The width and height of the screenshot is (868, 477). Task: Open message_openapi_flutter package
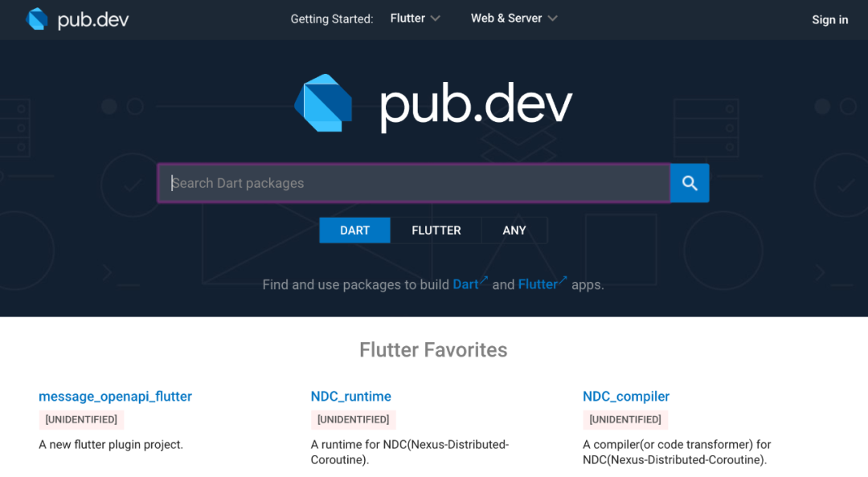115,396
